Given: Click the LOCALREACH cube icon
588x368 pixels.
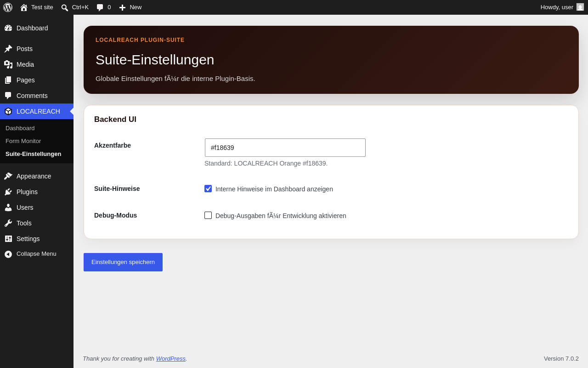Looking at the screenshot, I should [8, 111].
